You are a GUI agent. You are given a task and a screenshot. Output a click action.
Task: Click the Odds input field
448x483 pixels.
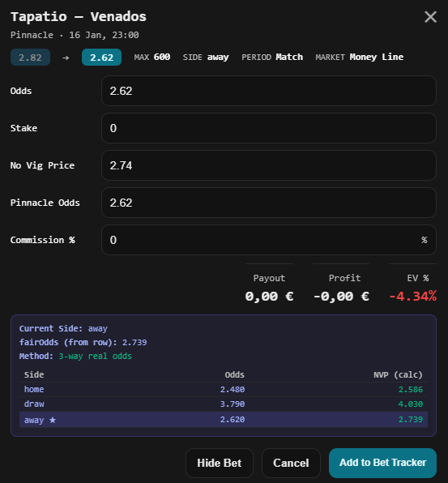click(269, 91)
